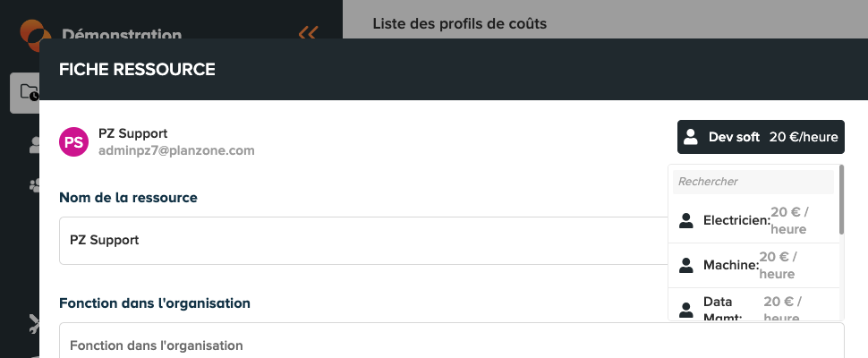Select the single user sidebar icon

tap(34, 145)
